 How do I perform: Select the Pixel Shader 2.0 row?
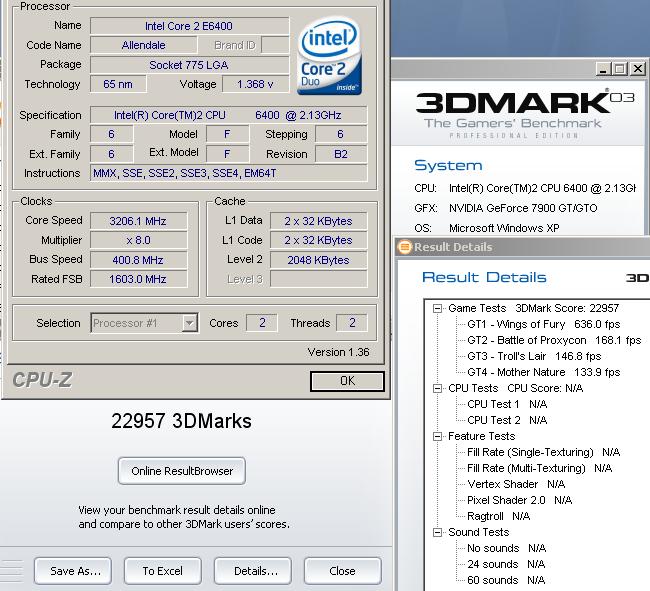pyautogui.click(x=519, y=500)
